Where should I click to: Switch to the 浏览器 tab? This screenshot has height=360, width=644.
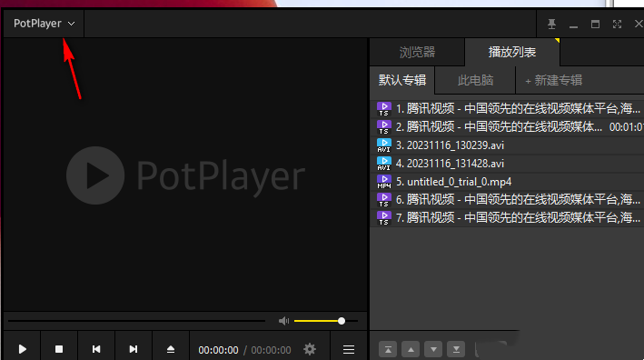pos(417,52)
